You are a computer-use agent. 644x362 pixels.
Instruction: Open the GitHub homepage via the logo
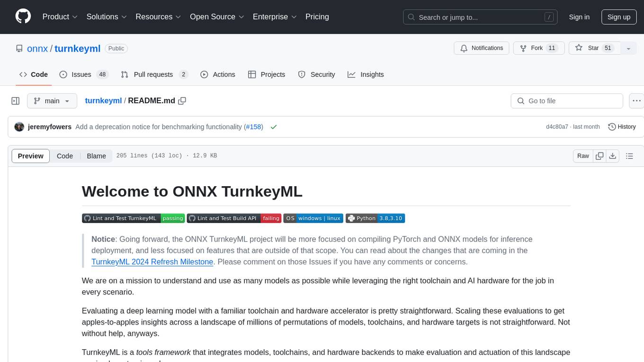(23, 17)
